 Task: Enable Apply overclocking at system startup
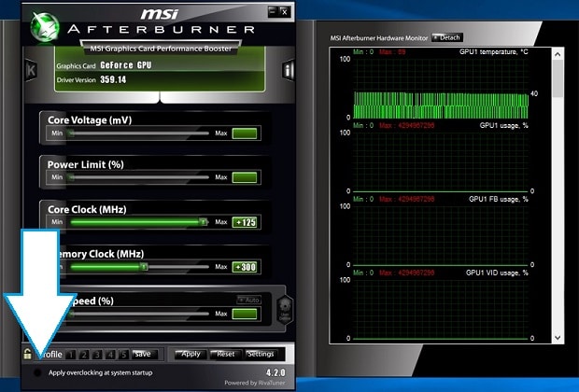pos(37,372)
